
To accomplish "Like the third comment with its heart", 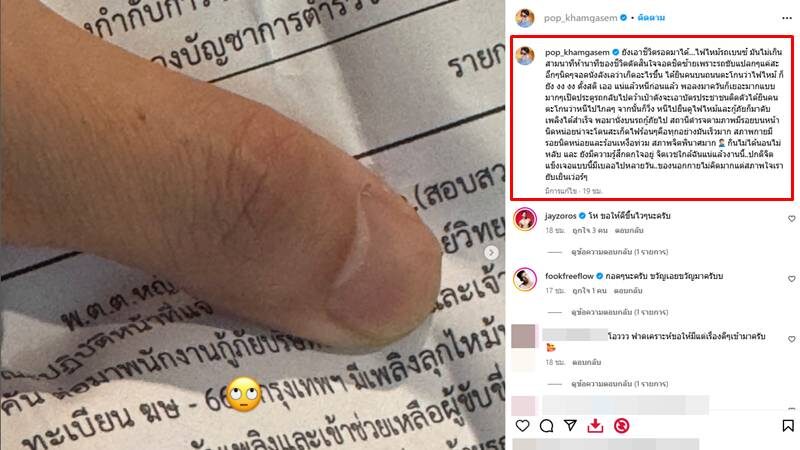I will [791, 339].
